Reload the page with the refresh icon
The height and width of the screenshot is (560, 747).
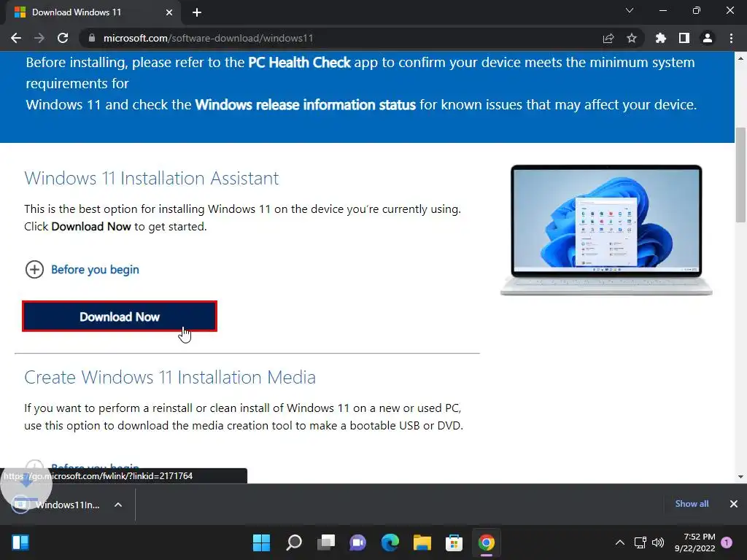(63, 38)
